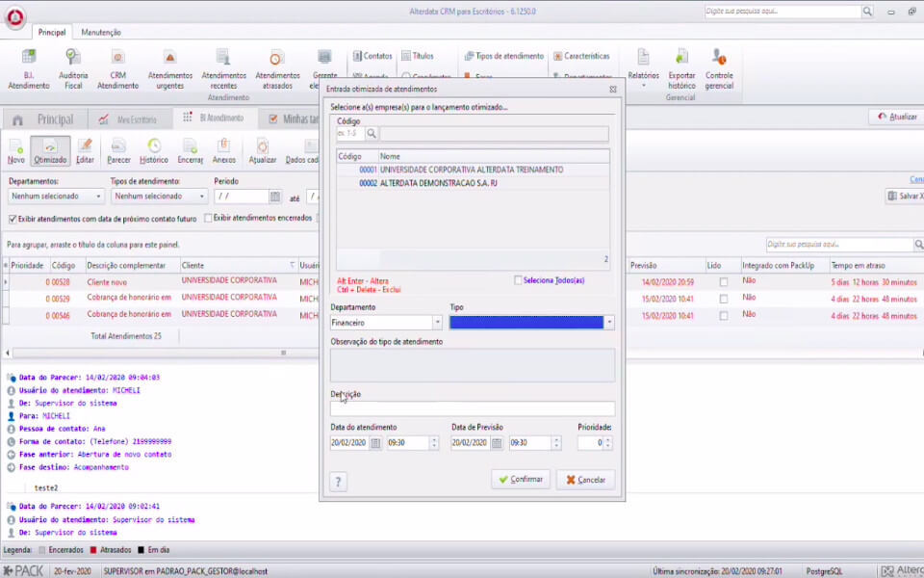Launch CRM Atendimento from the ribbon
This screenshot has height=578, width=924.
tap(117, 69)
